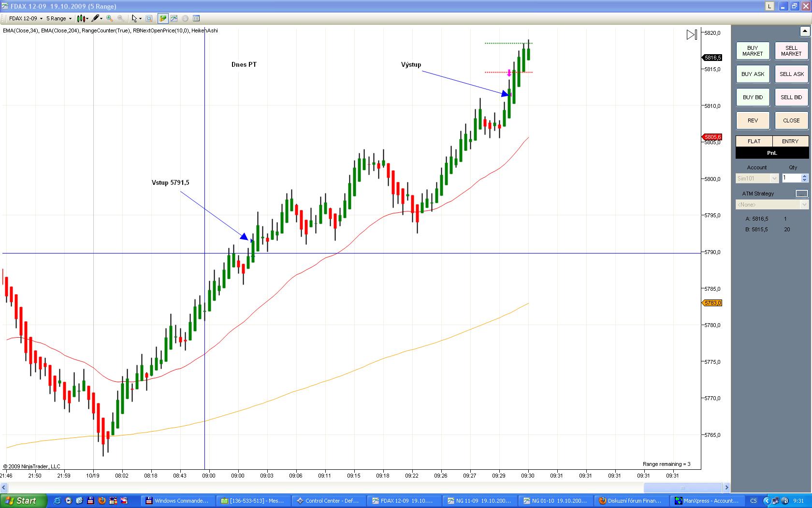Screen dimensions: 812x508
Task: Open the drawing tools pencil menu
Action: pos(97,18)
